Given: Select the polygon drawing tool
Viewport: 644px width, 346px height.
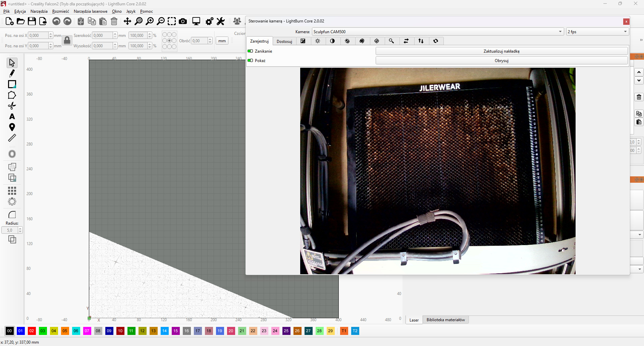Looking at the screenshot, I should [12, 95].
